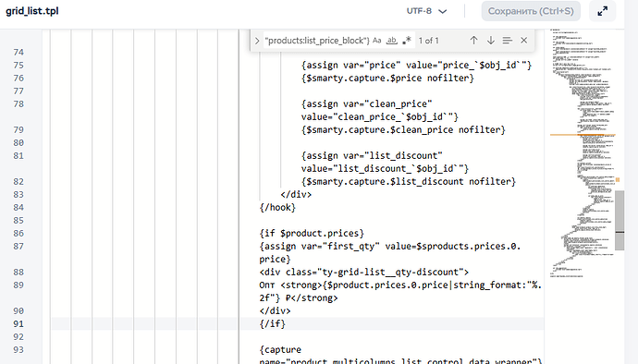This screenshot has width=638, height=364.
Task: Click the {if $product.prices} line
Action: pyautogui.click(x=312, y=234)
